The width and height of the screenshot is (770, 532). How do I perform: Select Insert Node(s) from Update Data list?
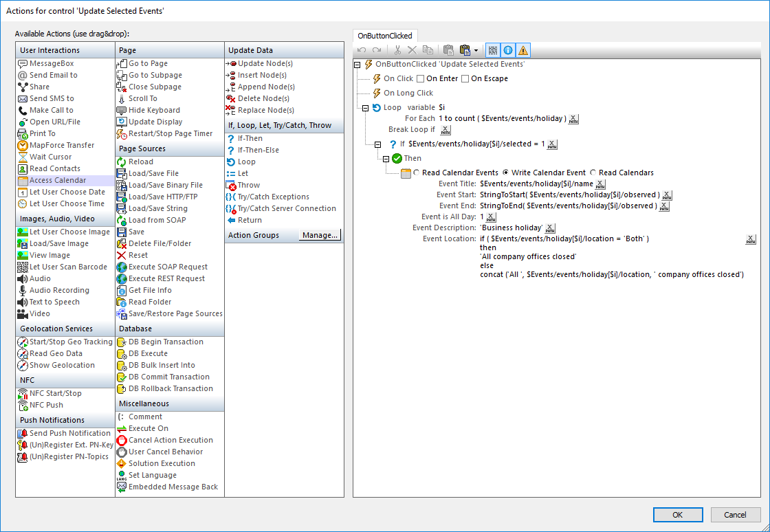[261, 74]
